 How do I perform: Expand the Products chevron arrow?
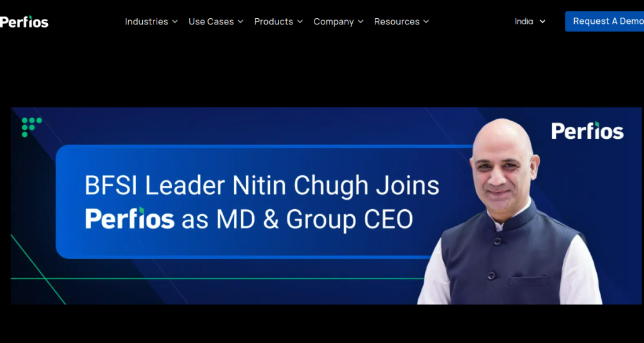point(300,22)
